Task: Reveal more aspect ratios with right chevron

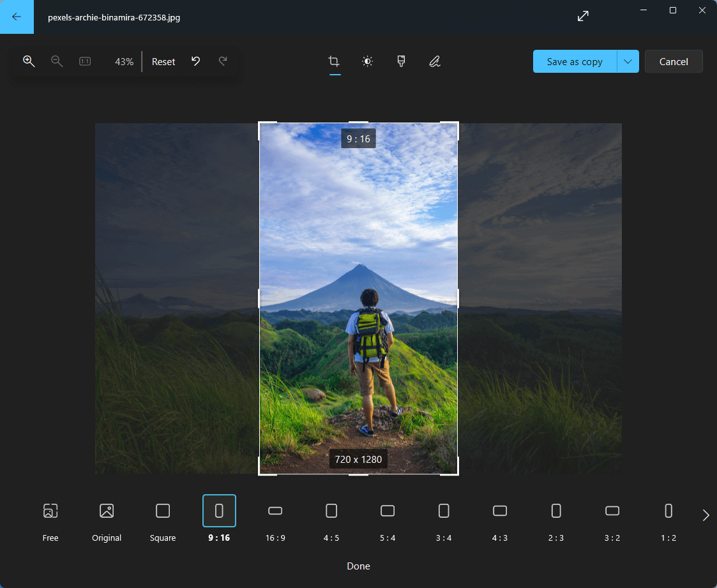Action: pyautogui.click(x=706, y=515)
